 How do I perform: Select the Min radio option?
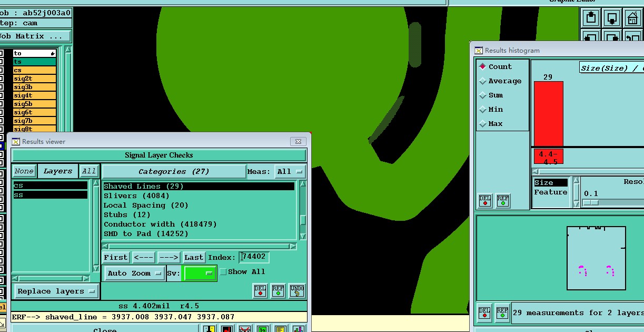[491, 110]
